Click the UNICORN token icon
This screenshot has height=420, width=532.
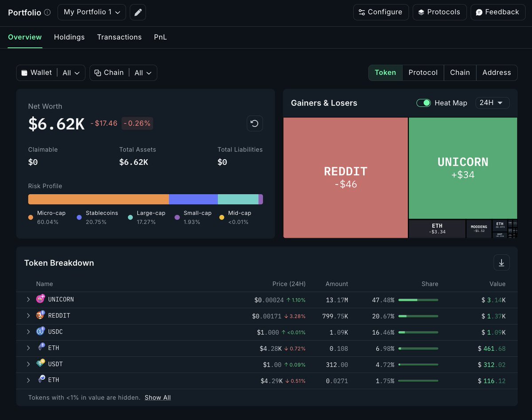click(x=41, y=299)
